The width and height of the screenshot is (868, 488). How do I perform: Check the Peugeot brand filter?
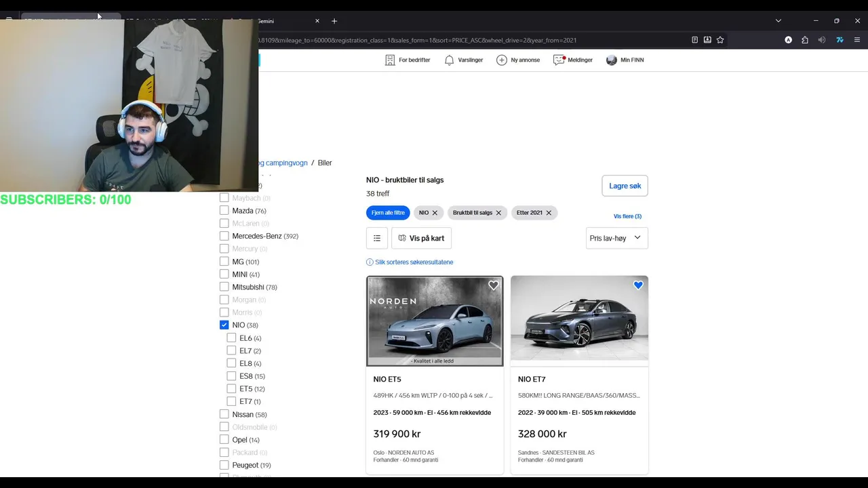tap(224, 465)
